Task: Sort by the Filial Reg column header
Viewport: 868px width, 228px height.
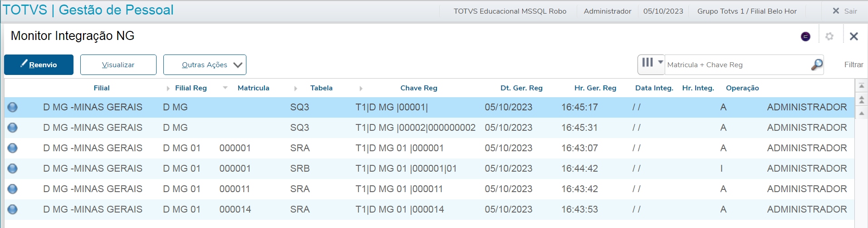Action: pos(191,88)
